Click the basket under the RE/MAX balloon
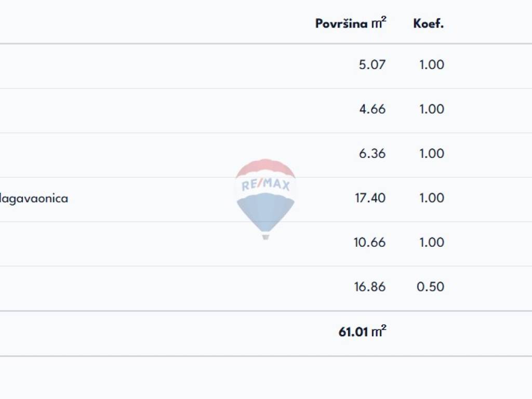 265,236
